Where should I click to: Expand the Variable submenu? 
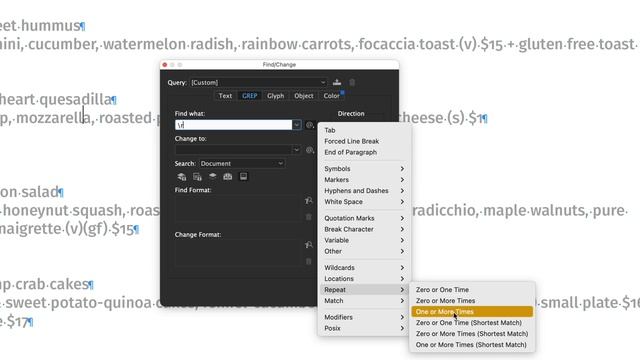coord(364,240)
